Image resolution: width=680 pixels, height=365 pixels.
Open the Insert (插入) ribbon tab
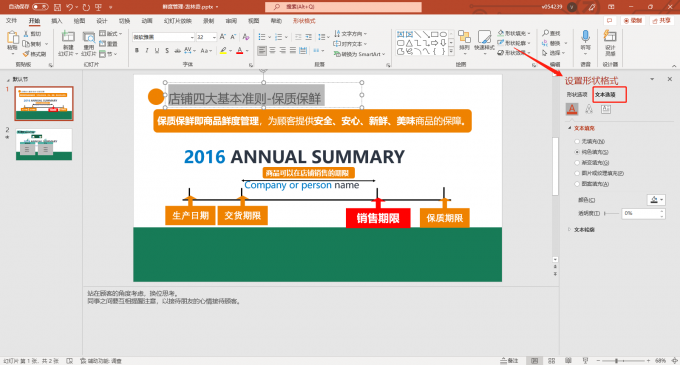coord(57,21)
